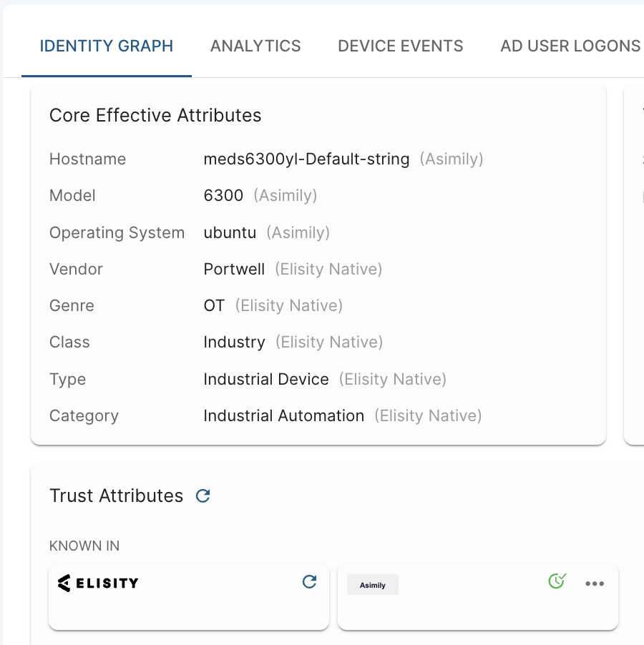This screenshot has height=645, width=644.
Task: Click the Type value Industrial Device
Action: pyautogui.click(x=266, y=379)
